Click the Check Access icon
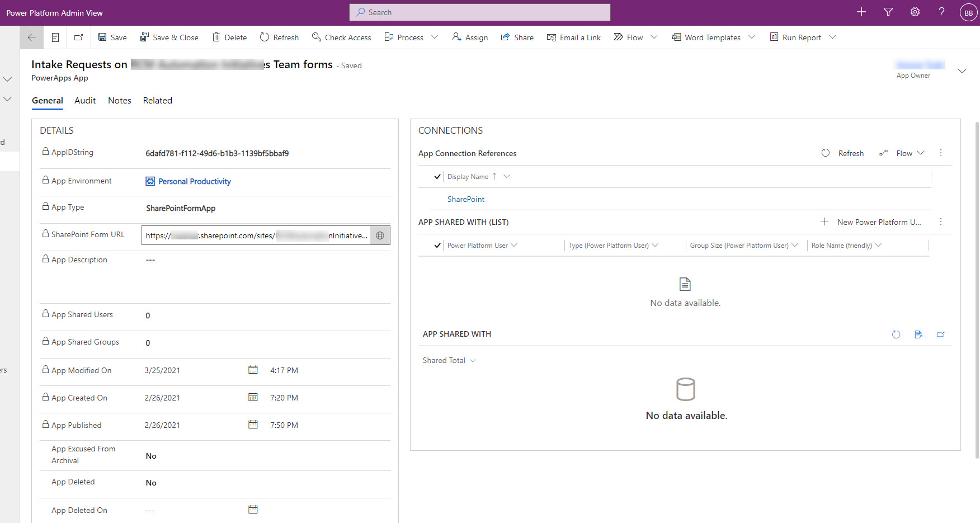Image resolution: width=980 pixels, height=523 pixels. coord(316,37)
